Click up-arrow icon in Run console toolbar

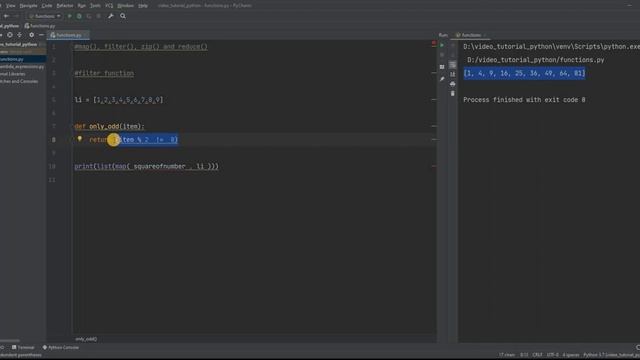coord(453,46)
